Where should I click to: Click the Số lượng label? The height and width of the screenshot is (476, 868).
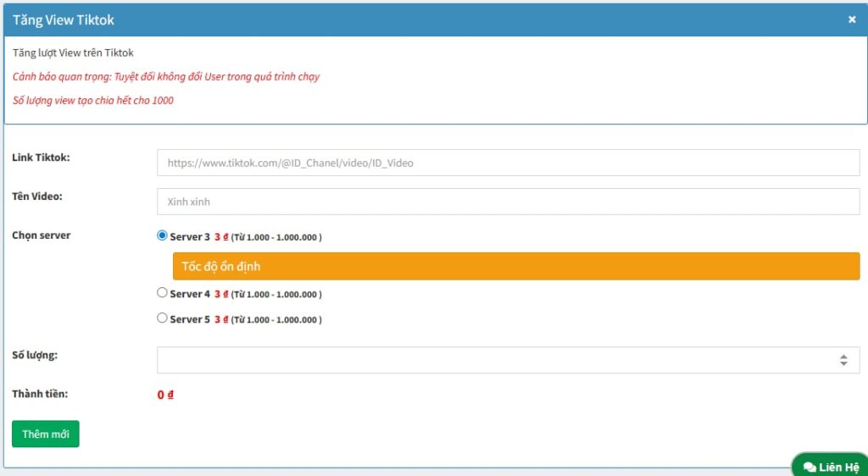point(35,355)
